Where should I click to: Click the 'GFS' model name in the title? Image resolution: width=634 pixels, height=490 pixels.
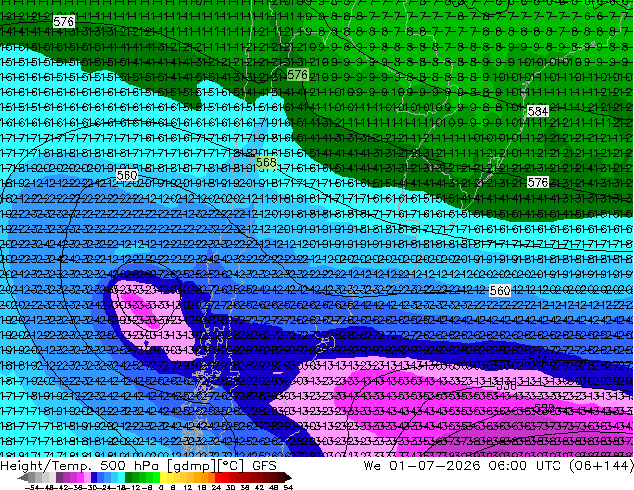(x=264, y=465)
